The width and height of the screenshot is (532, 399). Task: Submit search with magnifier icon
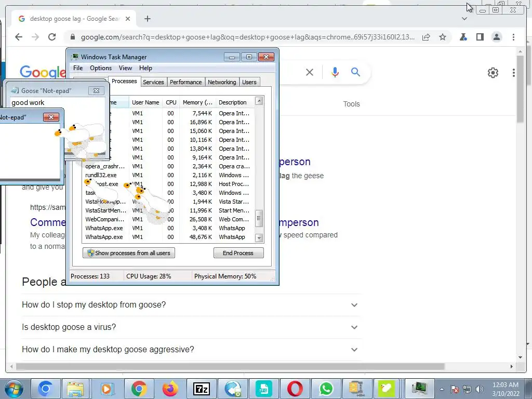355,72
